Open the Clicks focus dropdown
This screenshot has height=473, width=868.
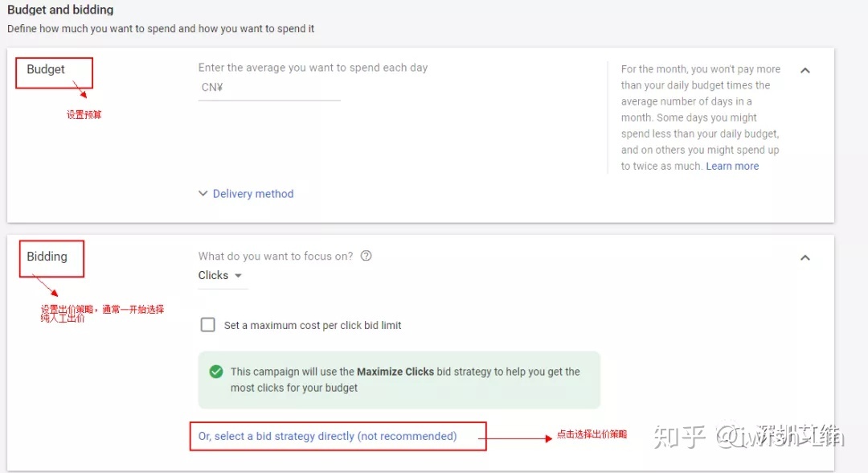click(220, 275)
